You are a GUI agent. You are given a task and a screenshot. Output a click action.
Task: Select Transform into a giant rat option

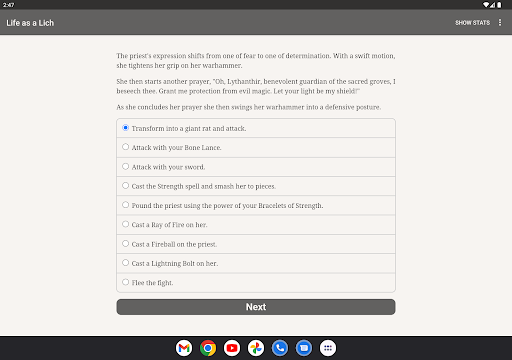(256, 128)
